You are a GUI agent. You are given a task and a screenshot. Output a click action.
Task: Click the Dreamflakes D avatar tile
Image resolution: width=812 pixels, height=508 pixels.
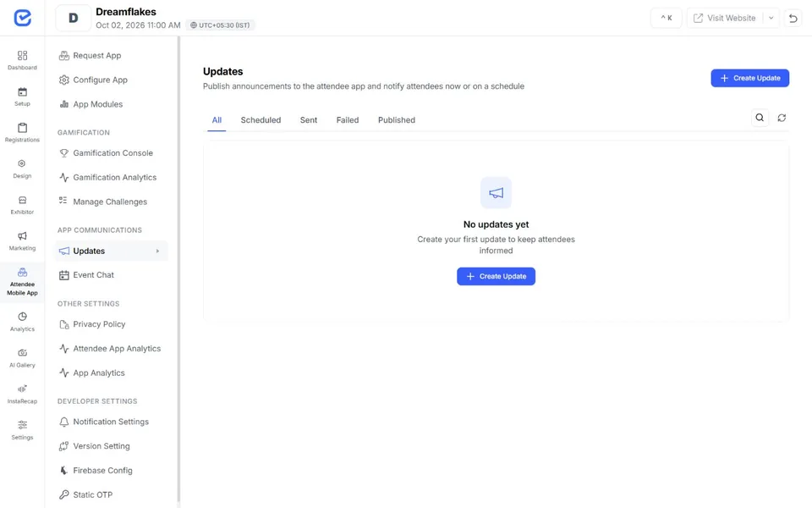tap(73, 18)
